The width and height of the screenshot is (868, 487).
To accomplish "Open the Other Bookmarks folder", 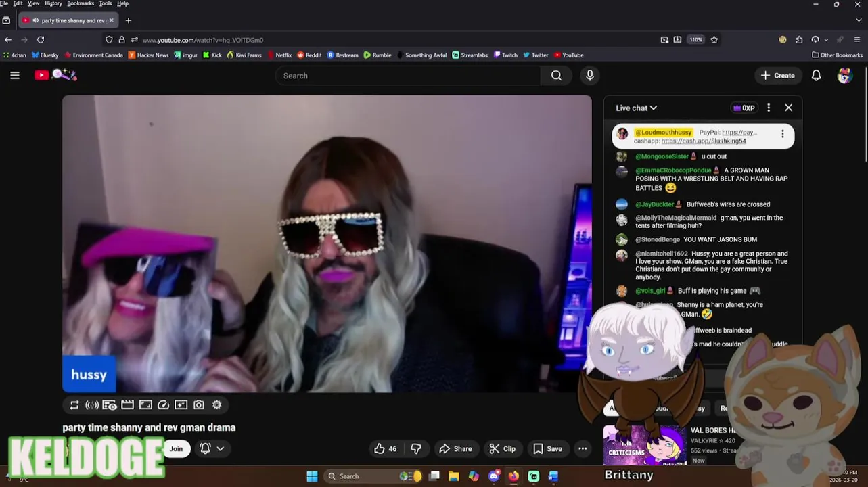I will tap(837, 55).
